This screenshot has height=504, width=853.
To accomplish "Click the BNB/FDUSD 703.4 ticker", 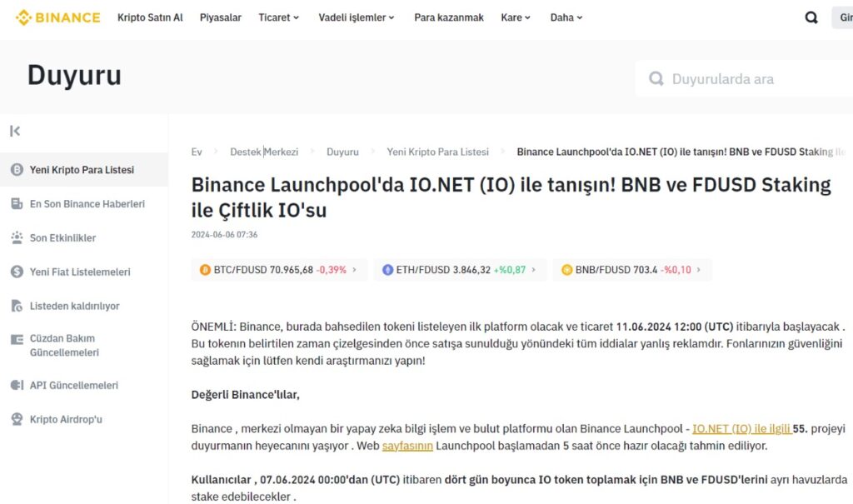I will click(632, 270).
